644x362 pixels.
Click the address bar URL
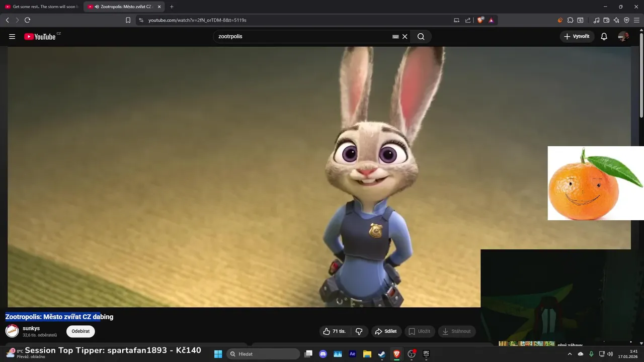197,20
